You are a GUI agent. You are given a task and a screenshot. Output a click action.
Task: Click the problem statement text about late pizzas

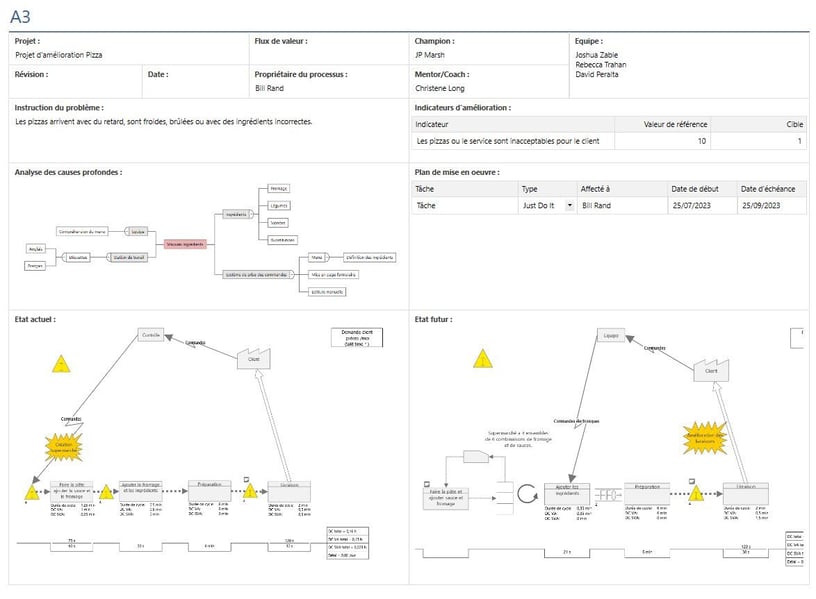click(x=164, y=122)
